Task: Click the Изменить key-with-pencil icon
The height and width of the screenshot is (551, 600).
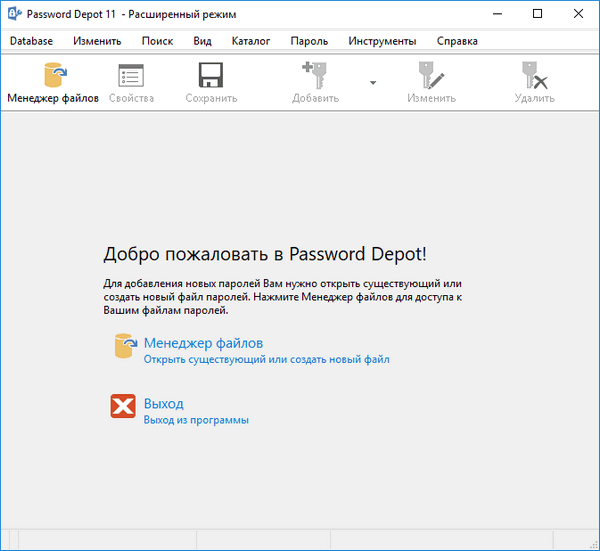Action: coord(431,76)
